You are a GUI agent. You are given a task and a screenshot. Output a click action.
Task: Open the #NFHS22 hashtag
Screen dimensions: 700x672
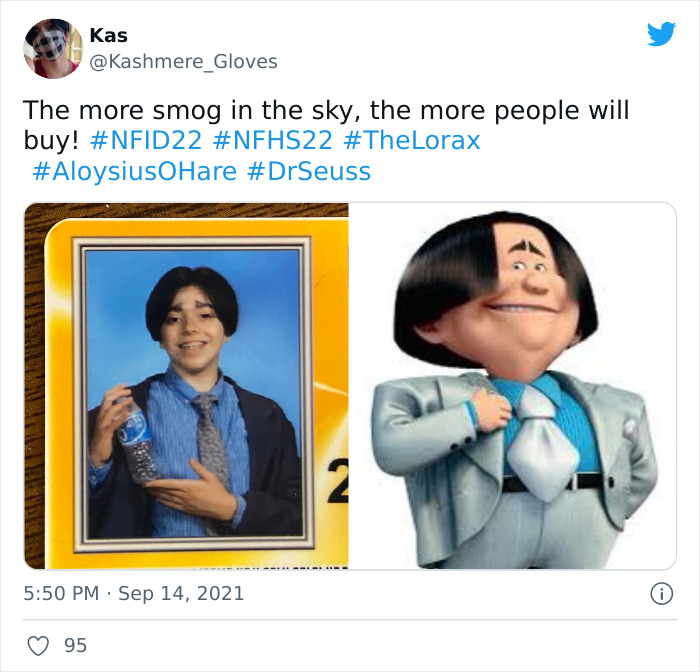coord(272,140)
